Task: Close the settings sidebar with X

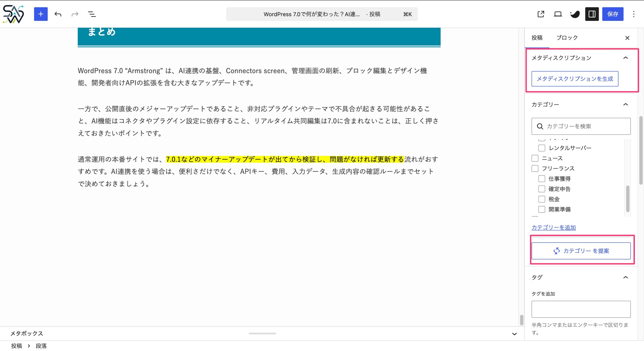Action: point(627,38)
